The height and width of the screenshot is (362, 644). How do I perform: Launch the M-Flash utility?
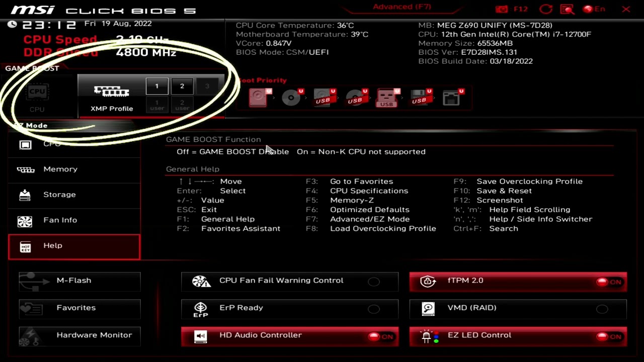click(79, 281)
